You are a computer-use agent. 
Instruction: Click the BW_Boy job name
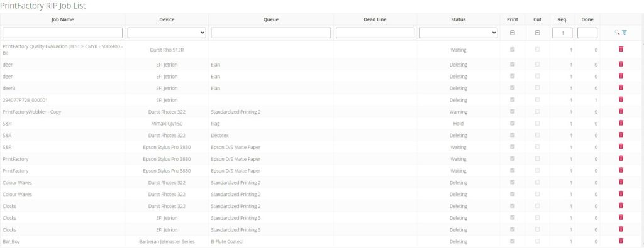point(11,241)
